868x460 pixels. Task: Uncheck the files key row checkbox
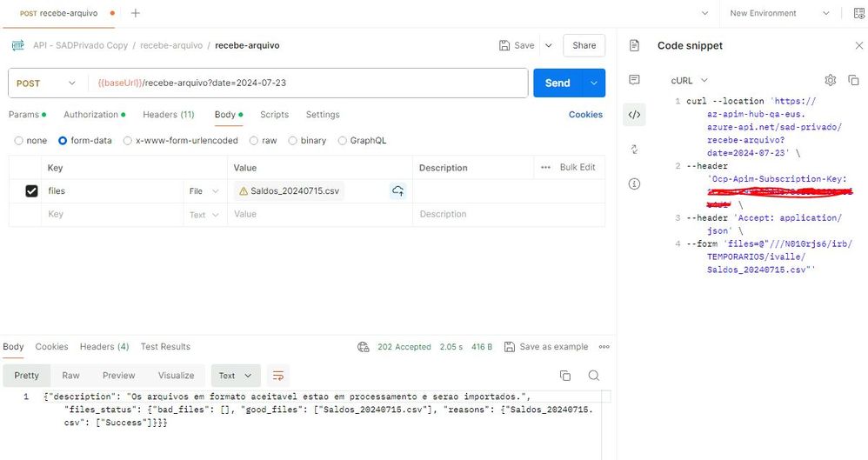pos(31,191)
